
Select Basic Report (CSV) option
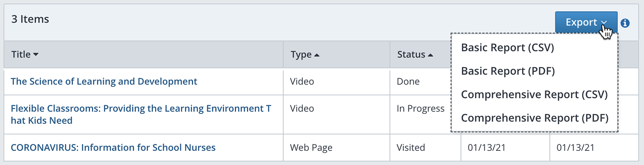(507, 48)
